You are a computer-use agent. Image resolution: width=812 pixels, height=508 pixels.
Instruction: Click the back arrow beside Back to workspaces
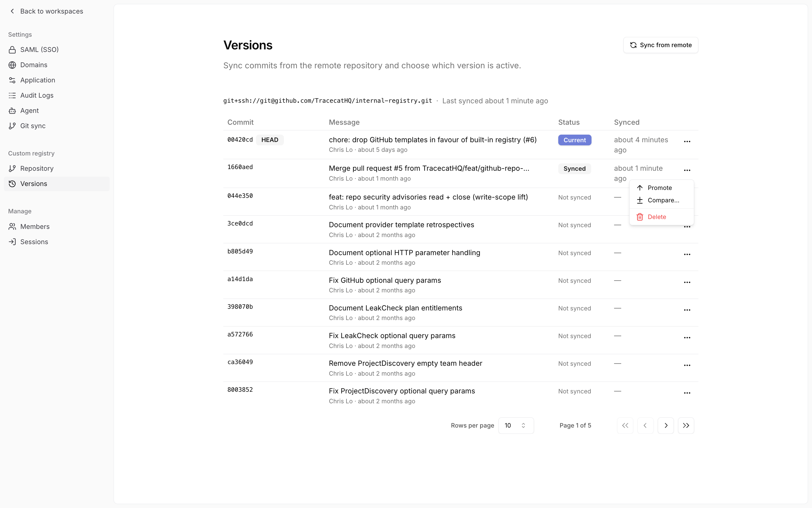12,11
